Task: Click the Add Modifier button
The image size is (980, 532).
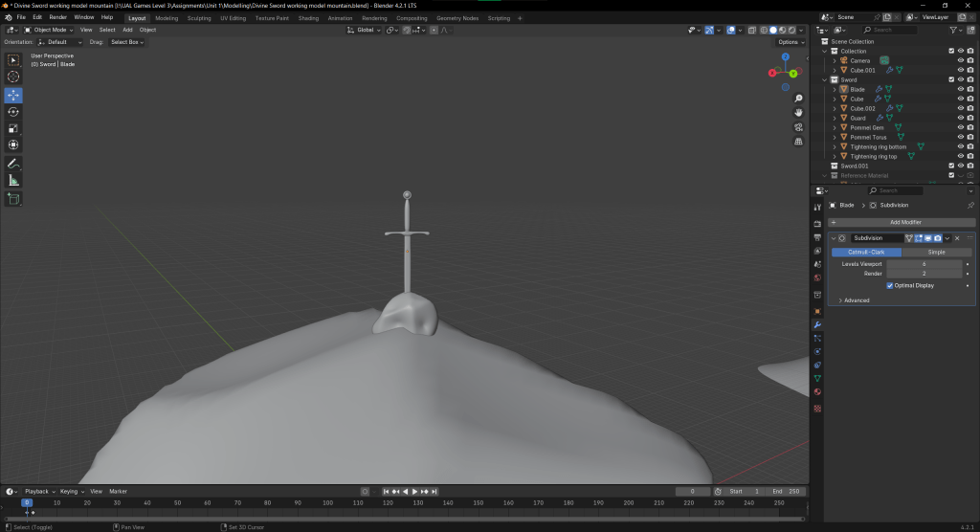Action: point(904,222)
